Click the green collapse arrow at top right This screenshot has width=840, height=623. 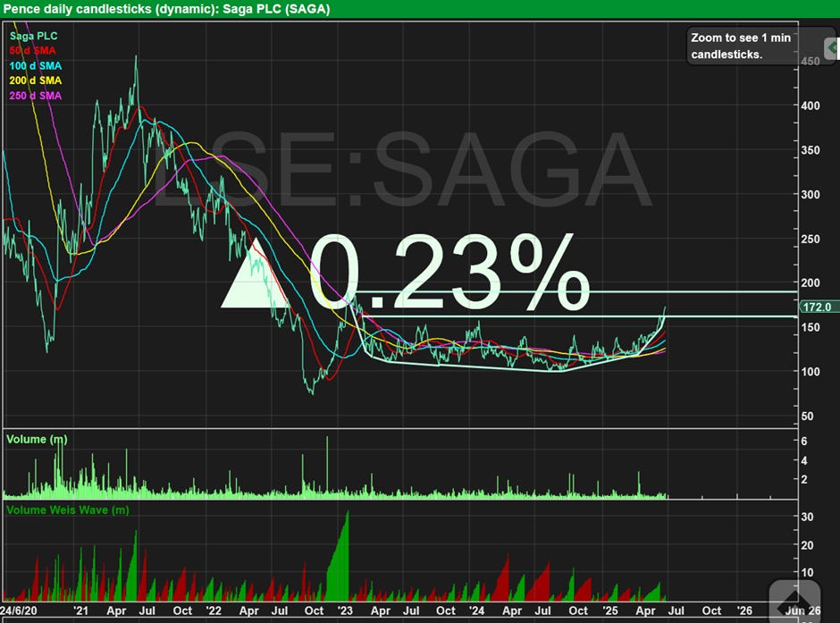(832, 48)
